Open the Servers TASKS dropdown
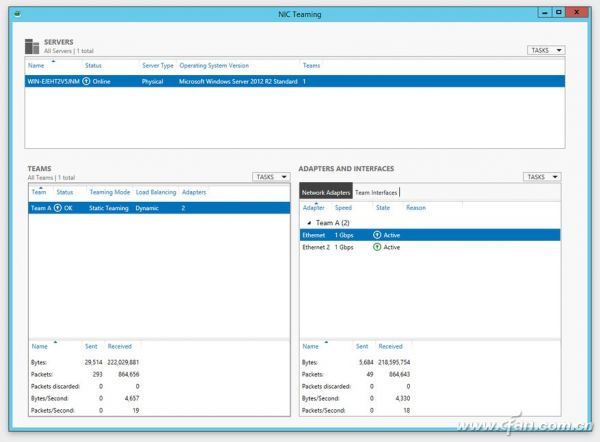 (546, 50)
